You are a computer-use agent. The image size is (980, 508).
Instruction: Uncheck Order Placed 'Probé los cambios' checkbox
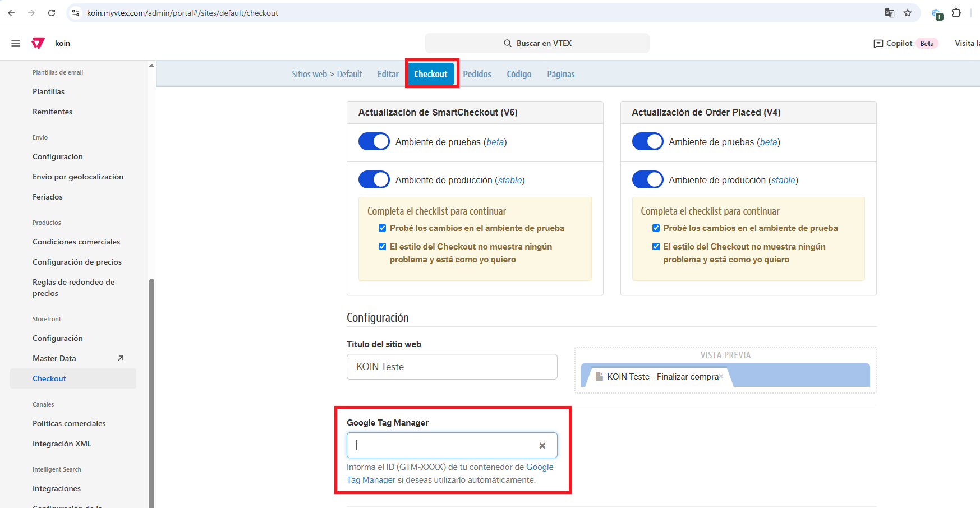click(656, 228)
